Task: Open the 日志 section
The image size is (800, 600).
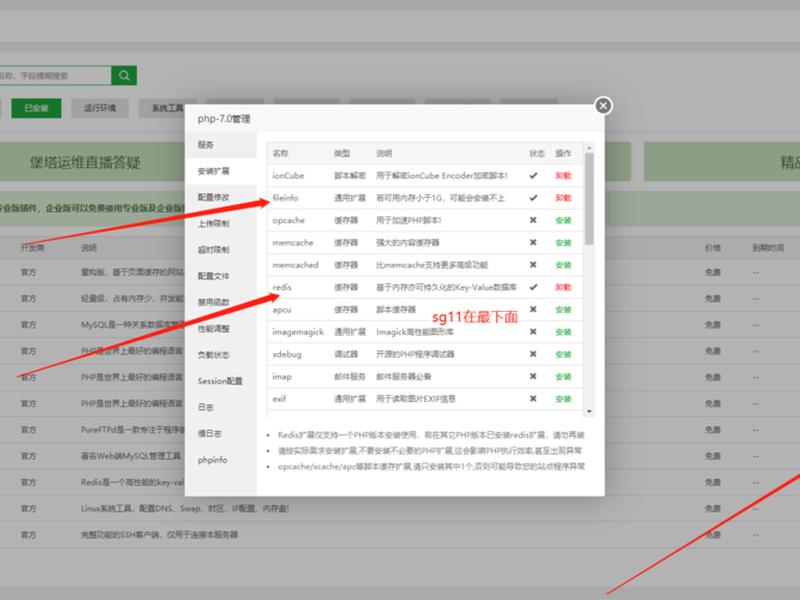Action: 220,407
